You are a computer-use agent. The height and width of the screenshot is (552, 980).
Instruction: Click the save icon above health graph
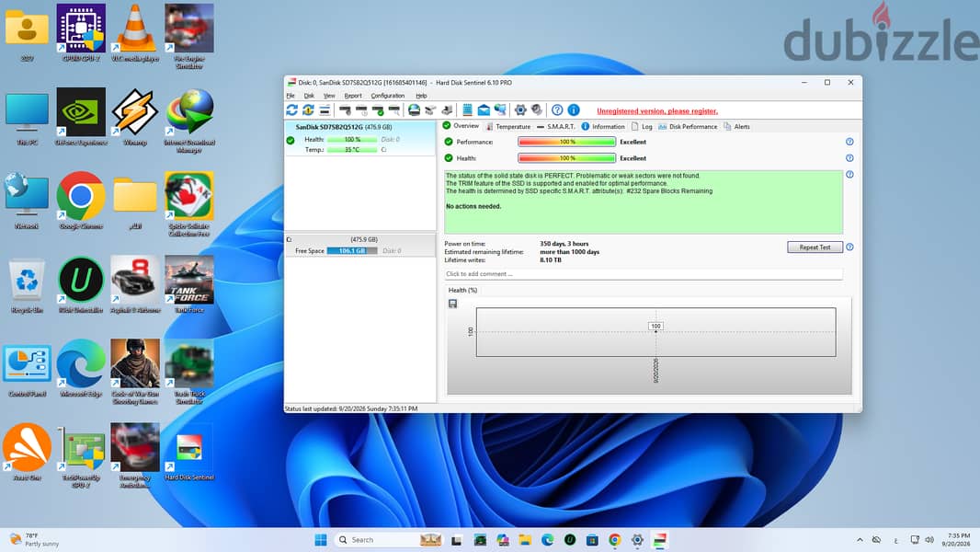click(x=452, y=304)
